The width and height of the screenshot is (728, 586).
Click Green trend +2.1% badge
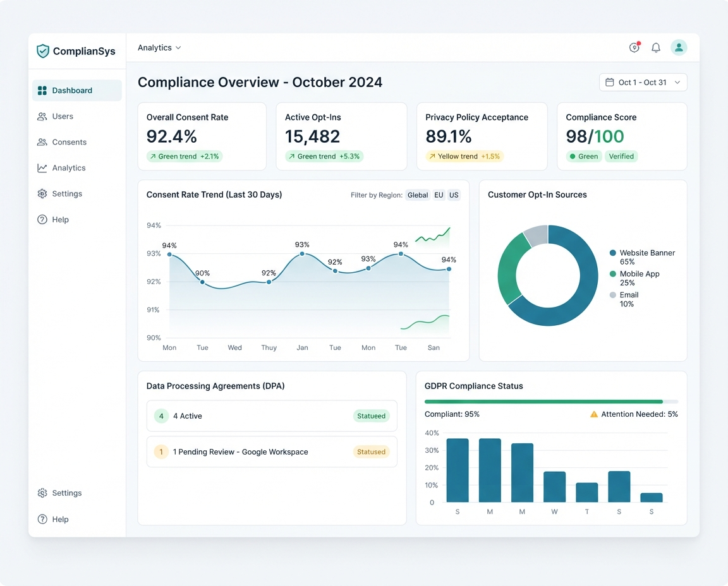tap(185, 157)
